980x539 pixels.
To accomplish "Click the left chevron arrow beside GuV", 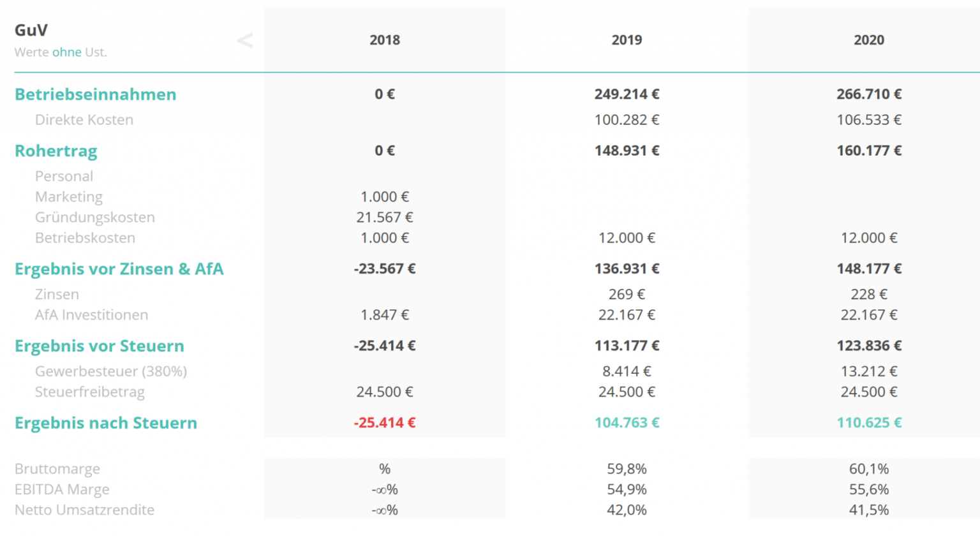I will click(x=245, y=41).
